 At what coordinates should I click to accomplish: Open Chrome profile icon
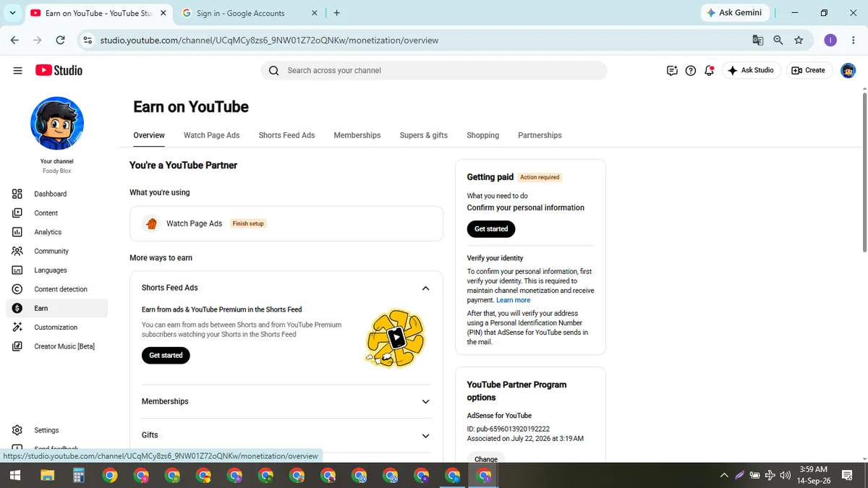pos(830,40)
